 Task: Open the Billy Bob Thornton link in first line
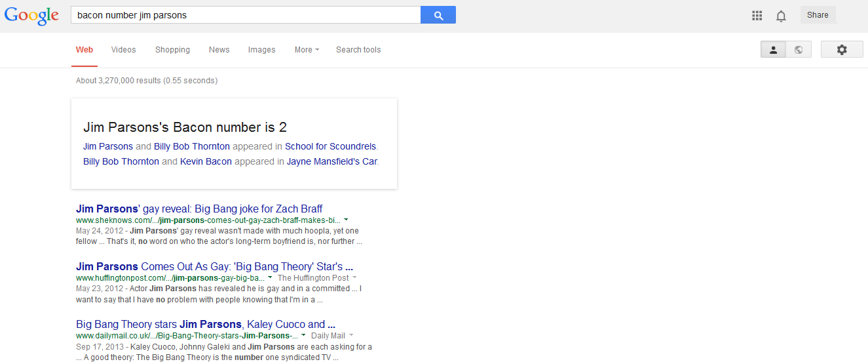click(x=192, y=146)
